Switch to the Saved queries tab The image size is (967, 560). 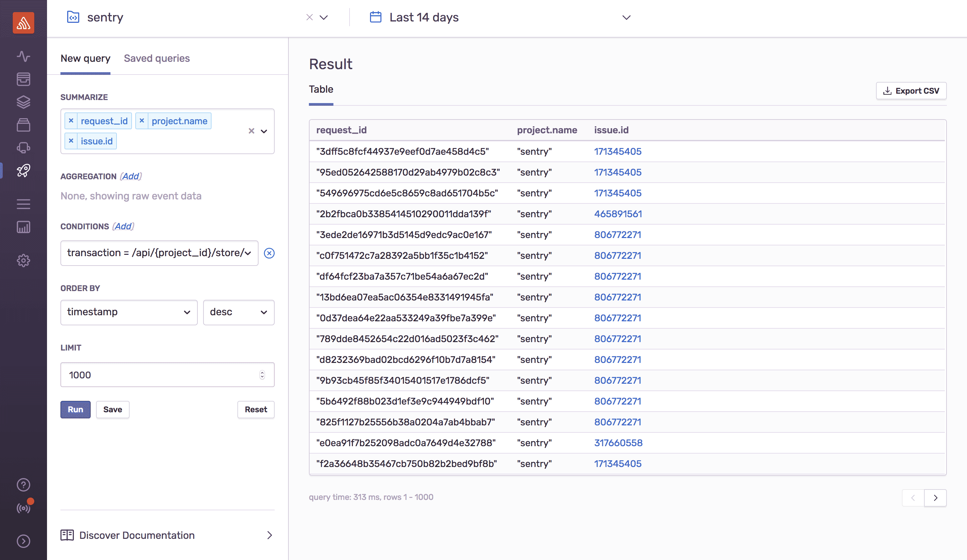[x=156, y=58]
